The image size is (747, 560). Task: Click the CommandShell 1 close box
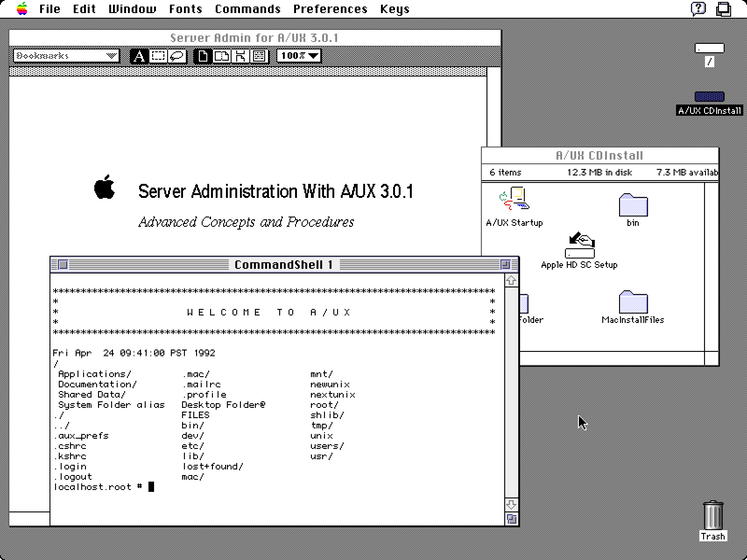[x=63, y=265]
